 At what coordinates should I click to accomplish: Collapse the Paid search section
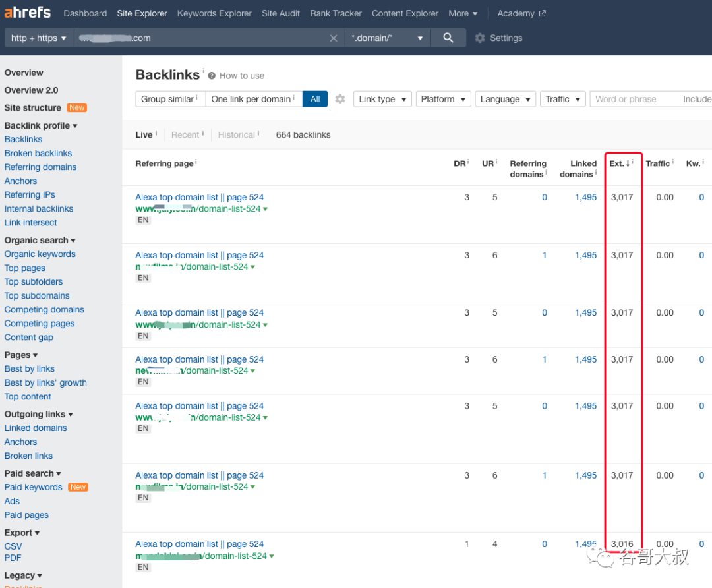coord(33,473)
